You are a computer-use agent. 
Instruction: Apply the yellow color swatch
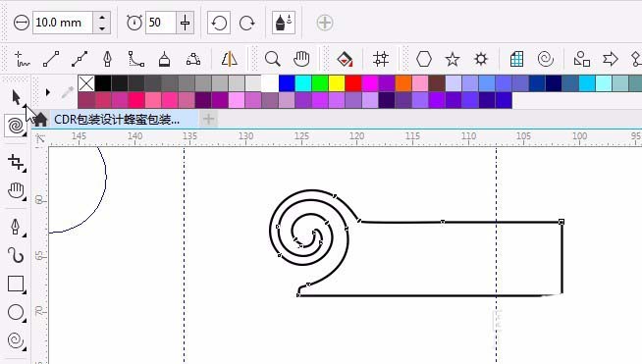click(337, 83)
